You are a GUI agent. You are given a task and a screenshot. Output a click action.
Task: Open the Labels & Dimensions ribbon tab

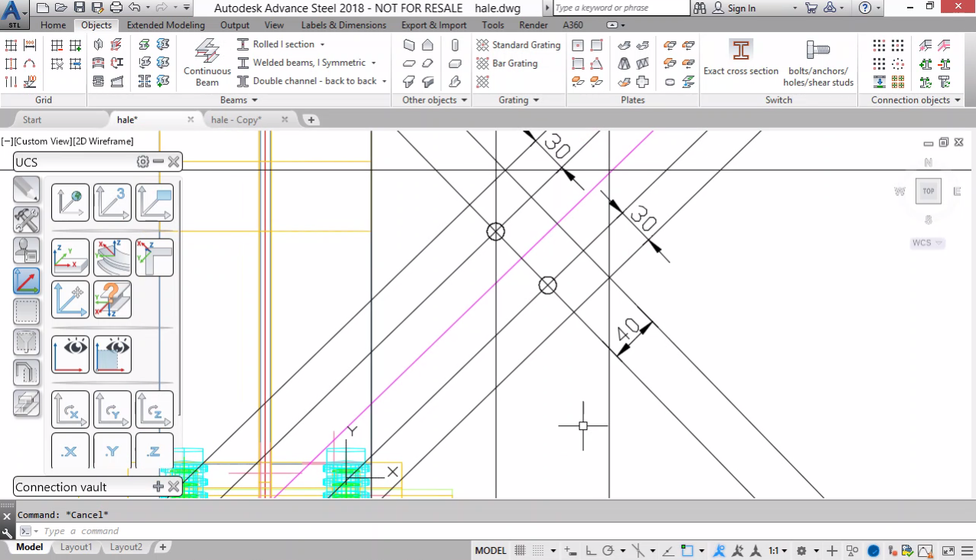click(x=344, y=25)
